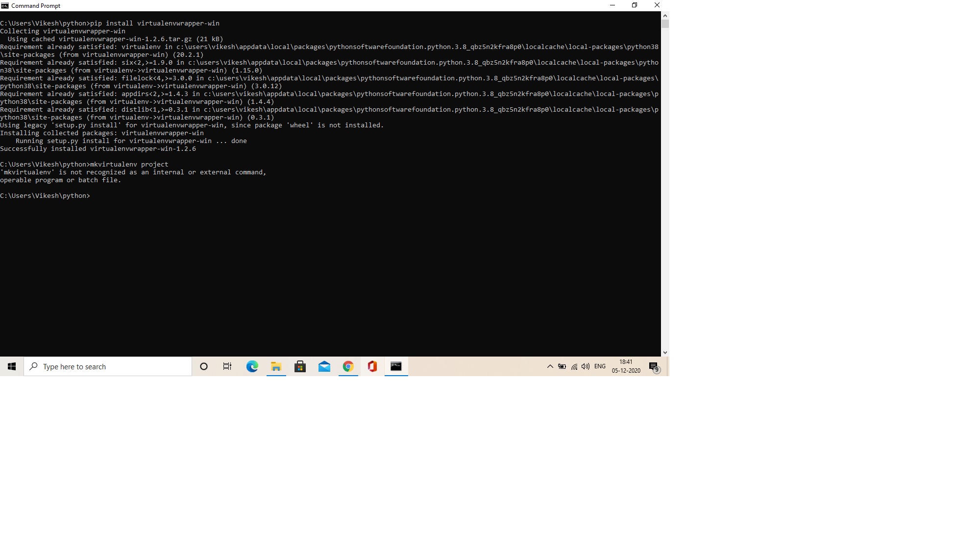Click the Windows Start button
The width and height of the screenshot is (980, 551).
point(11,366)
